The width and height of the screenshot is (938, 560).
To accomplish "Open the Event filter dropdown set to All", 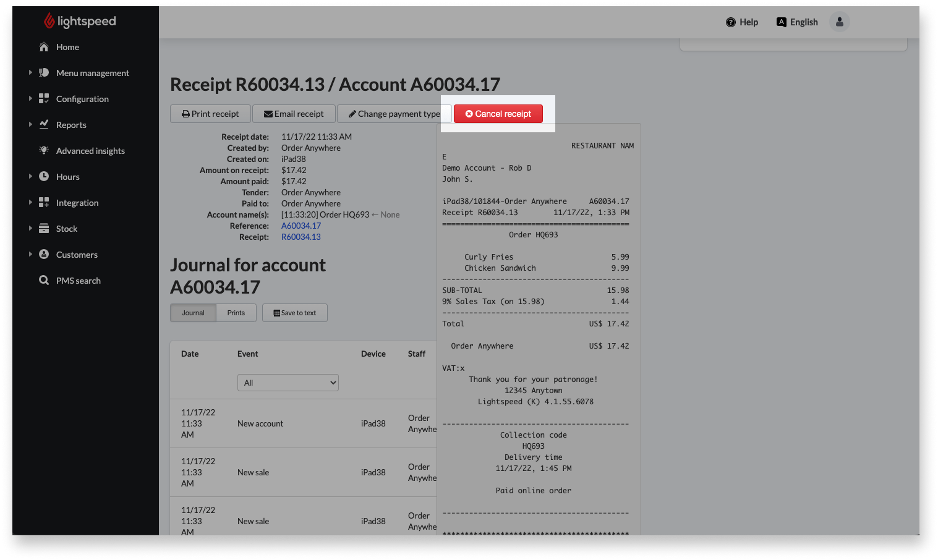I will 288,383.
